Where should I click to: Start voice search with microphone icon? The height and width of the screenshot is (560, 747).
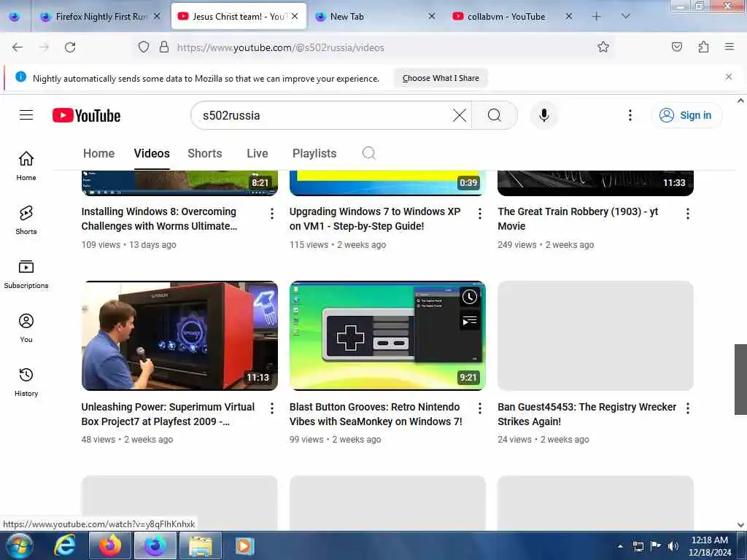[x=543, y=115]
